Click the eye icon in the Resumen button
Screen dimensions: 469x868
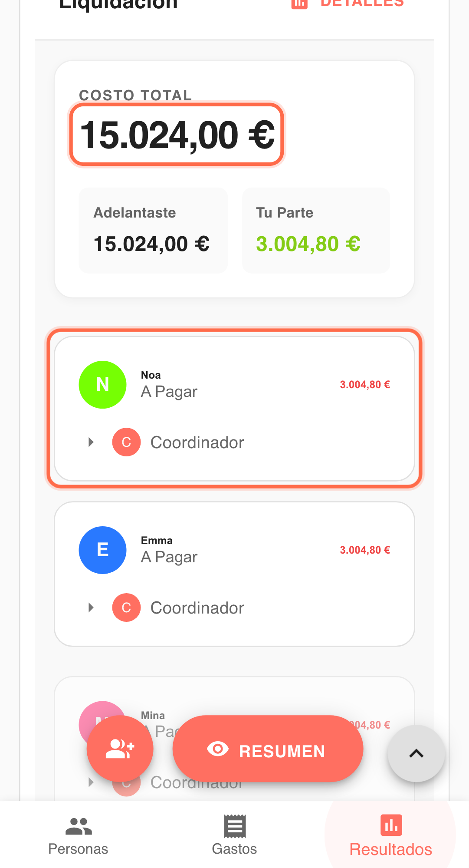tap(218, 749)
